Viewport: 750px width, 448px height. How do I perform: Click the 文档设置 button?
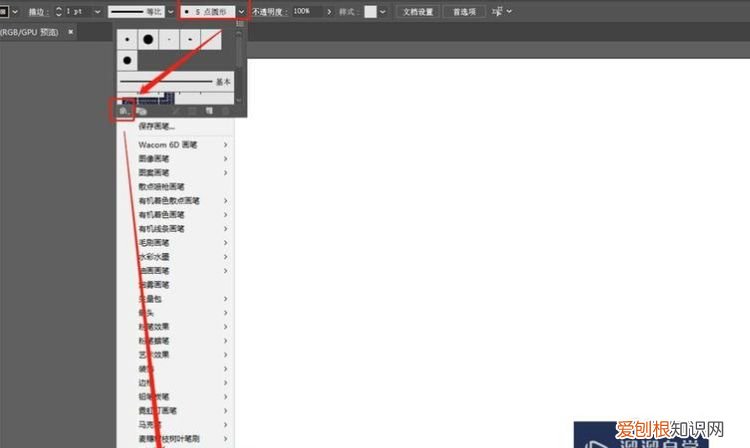click(x=418, y=11)
